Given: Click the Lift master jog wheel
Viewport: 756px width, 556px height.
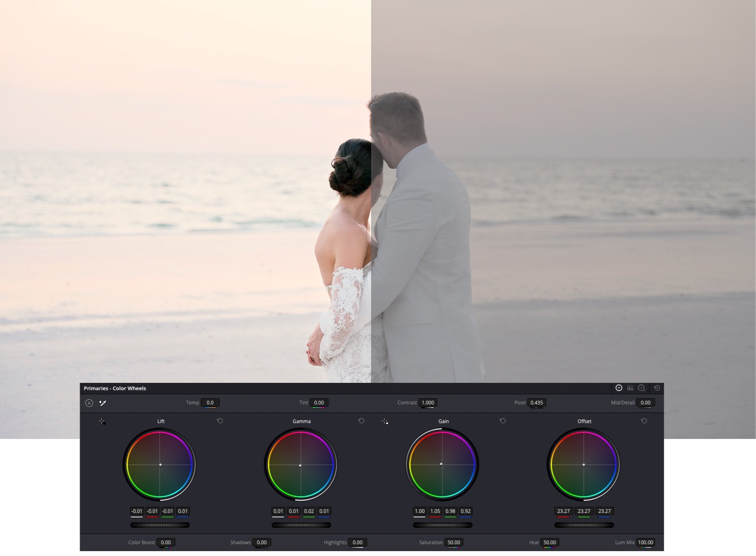Looking at the screenshot, I should tap(160, 525).
